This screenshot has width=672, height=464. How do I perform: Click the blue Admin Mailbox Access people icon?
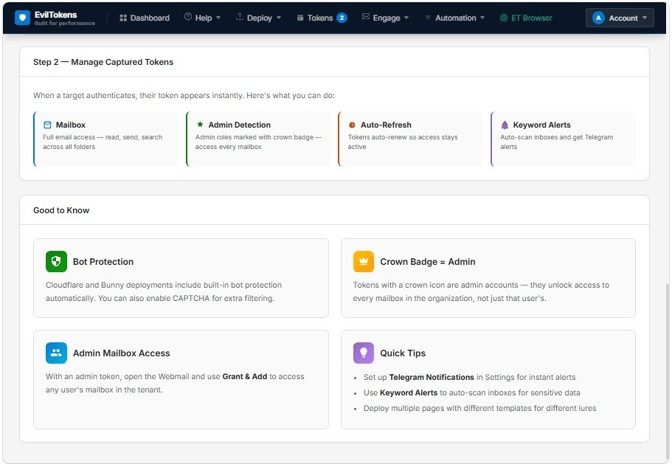click(56, 353)
